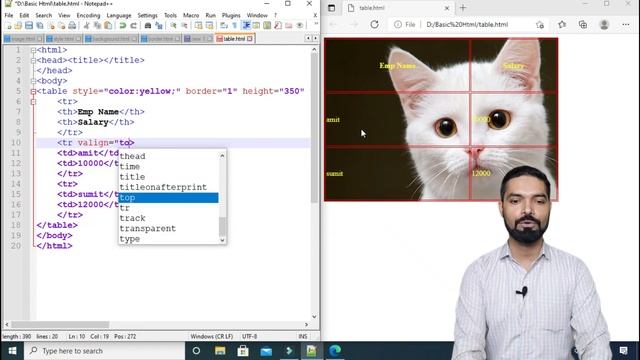Viewport: 640px width, 360px height.
Task: Open File Explorer from taskbar
Action: pos(220,351)
